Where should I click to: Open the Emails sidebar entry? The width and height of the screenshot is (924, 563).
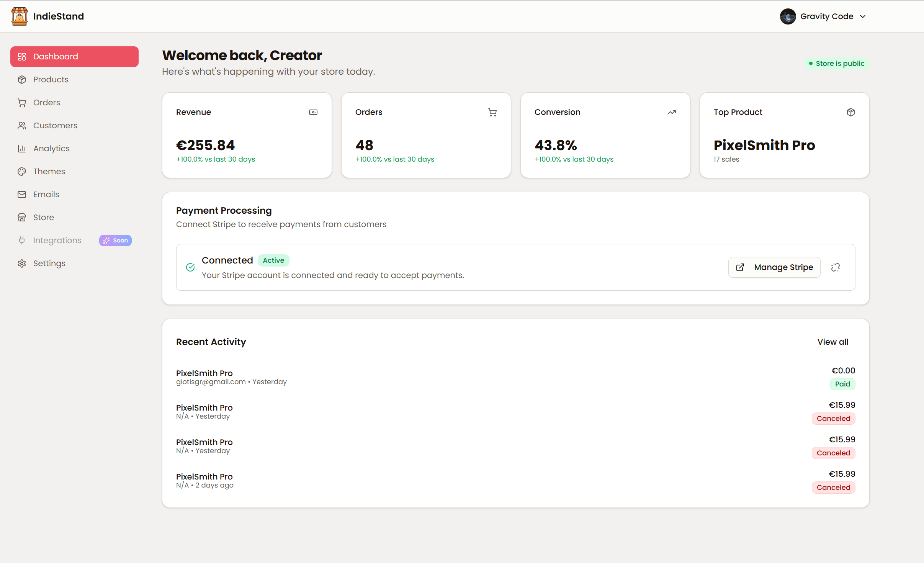(46, 195)
